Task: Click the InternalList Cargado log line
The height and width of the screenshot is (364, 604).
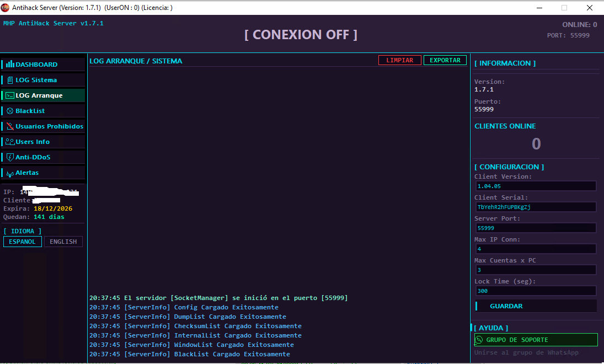Action: click(195, 335)
